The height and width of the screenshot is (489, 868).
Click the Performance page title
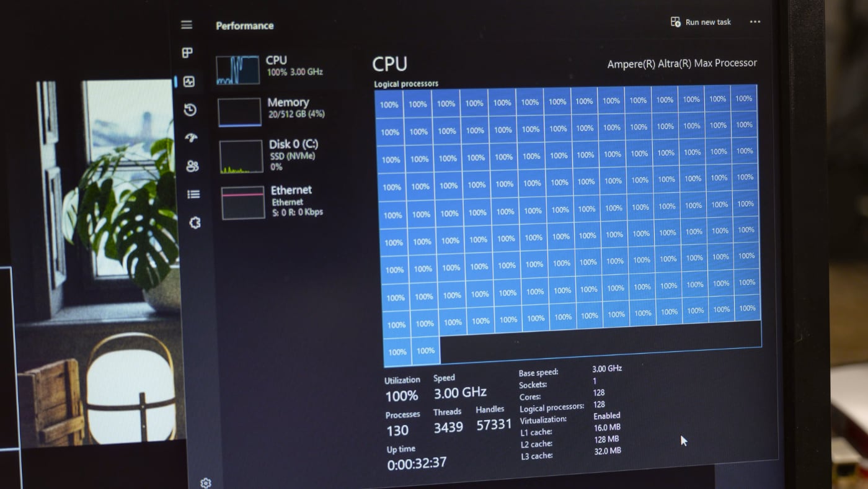point(244,25)
